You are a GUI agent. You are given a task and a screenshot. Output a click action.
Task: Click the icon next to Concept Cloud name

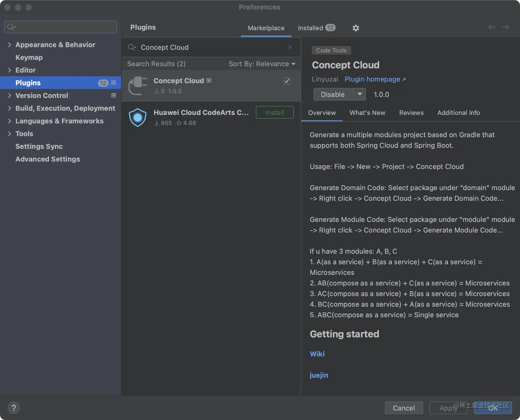pos(209,80)
